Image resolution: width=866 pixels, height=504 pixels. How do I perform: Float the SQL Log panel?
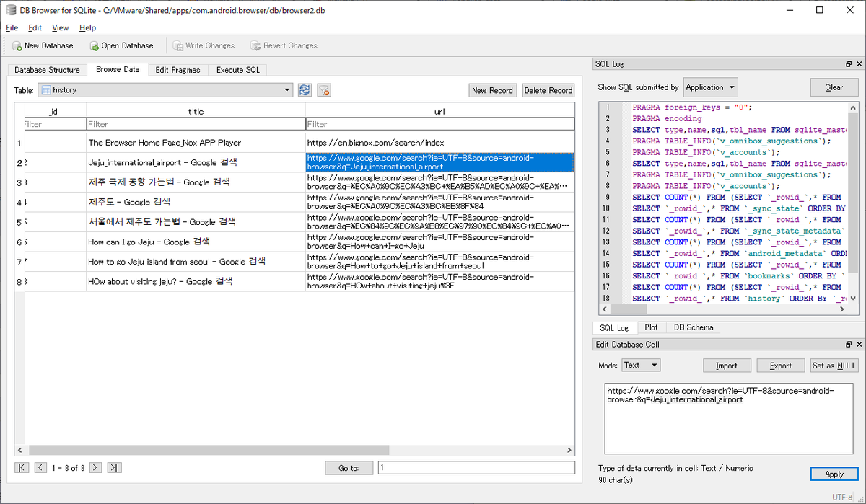pyautogui.click(x=848, y=63)
